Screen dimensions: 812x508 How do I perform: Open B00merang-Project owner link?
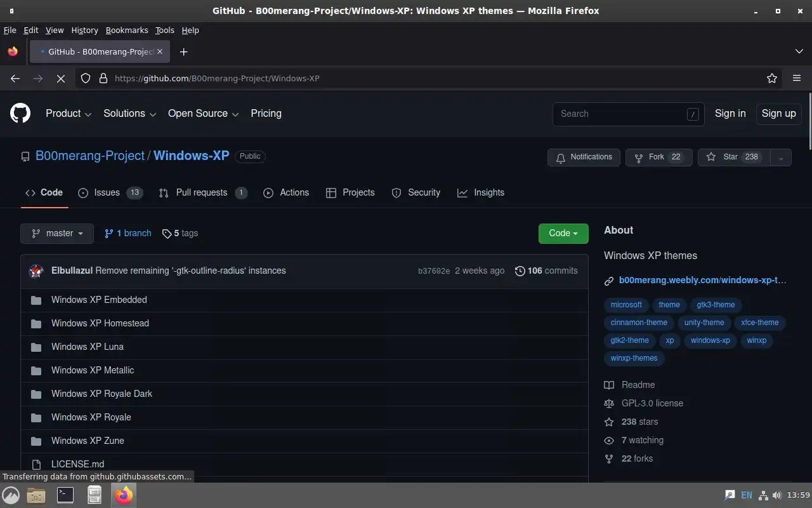pos(90,156)
